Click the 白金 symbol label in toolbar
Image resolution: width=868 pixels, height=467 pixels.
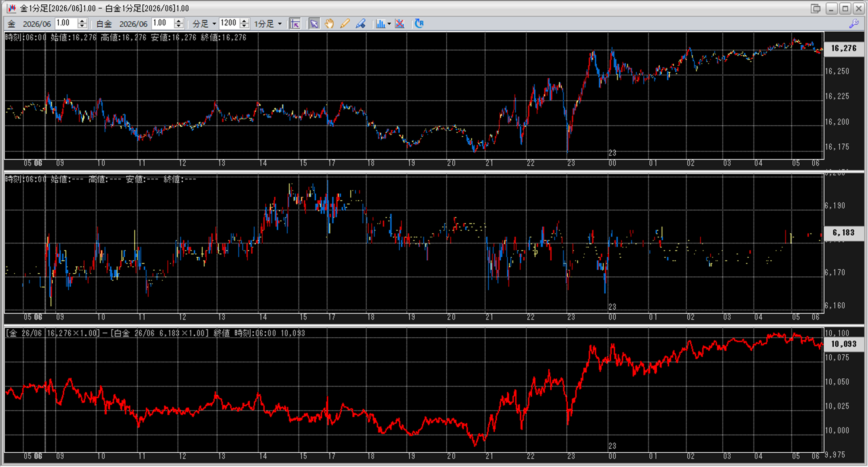point(104,24)
